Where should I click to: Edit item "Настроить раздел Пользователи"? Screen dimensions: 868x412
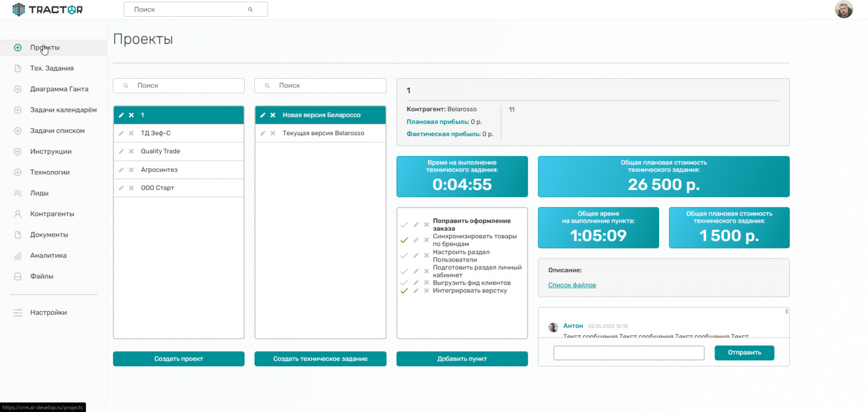tap(416, 256)
